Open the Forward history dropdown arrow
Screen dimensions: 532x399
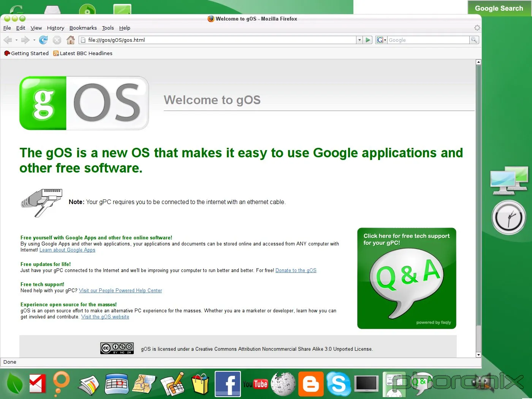click(34, 40)
